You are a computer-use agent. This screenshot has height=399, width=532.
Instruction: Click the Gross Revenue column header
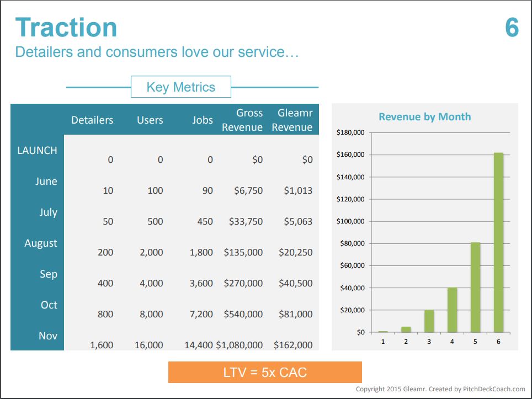[242, 120]
